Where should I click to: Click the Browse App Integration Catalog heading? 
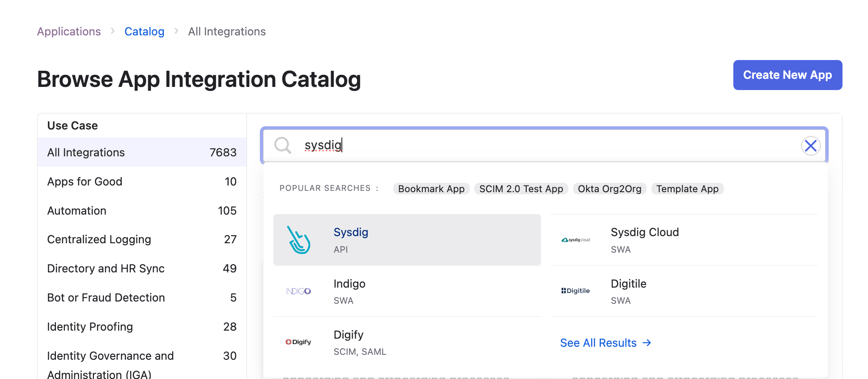pyautogui.click(x=199, y=79)
